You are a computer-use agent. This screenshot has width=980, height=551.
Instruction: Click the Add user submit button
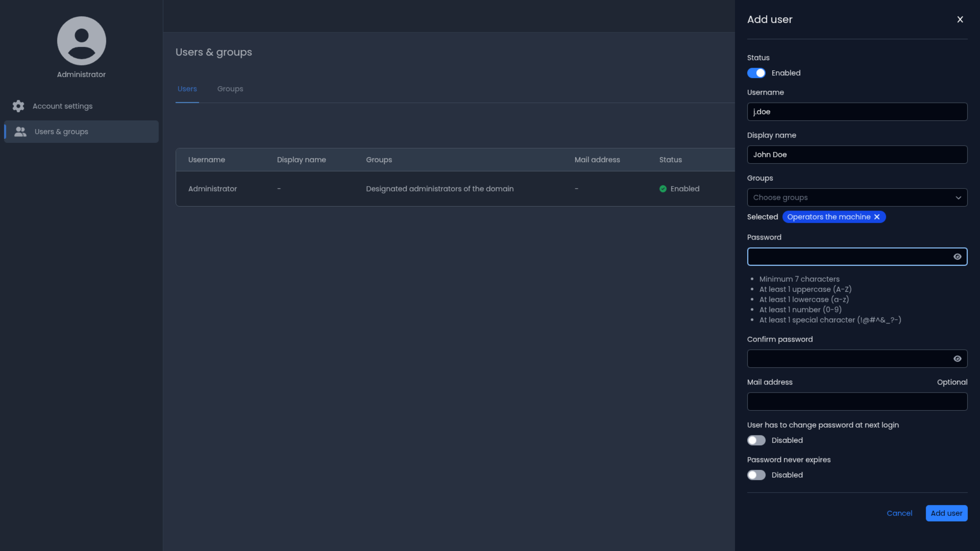coord(947,513)
